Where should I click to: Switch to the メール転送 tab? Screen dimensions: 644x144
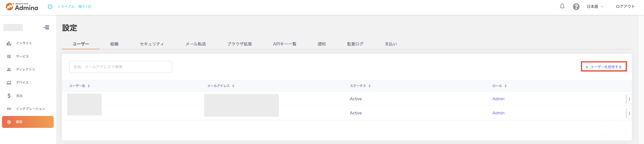pos(195,44)
